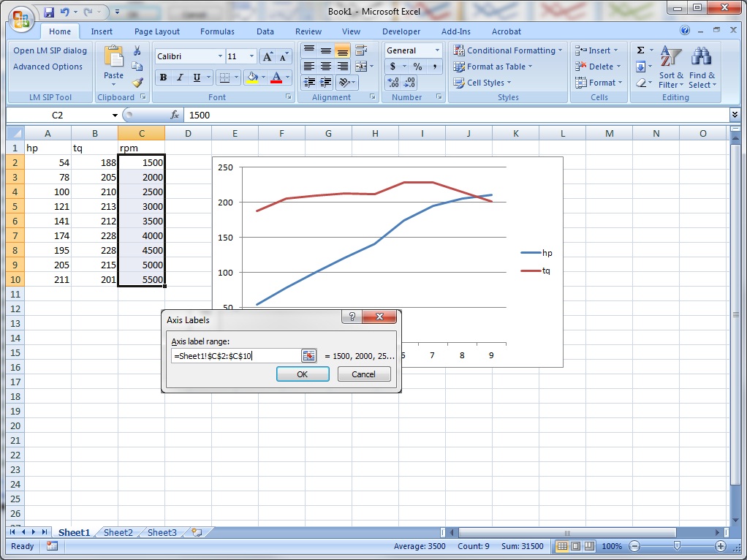Click the Percent Style icon
Screen dimensions: 747x560
point(417,67)
